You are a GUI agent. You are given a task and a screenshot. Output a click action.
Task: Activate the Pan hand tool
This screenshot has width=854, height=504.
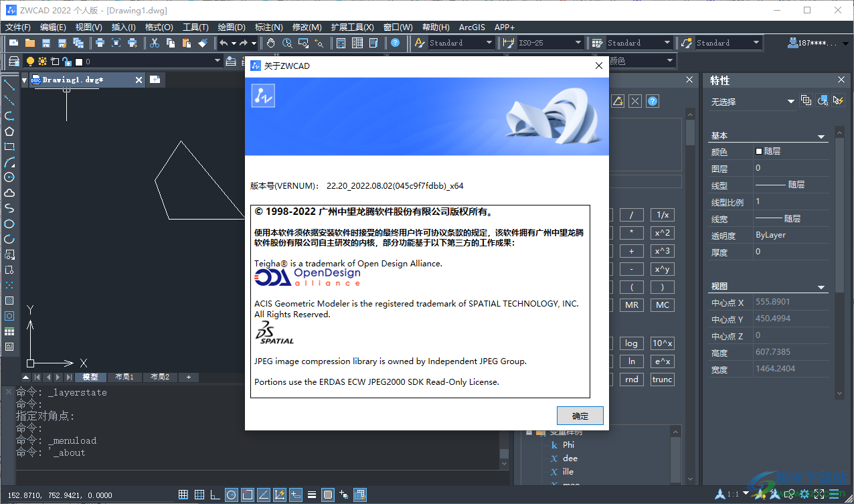click(x=271, y=43)
